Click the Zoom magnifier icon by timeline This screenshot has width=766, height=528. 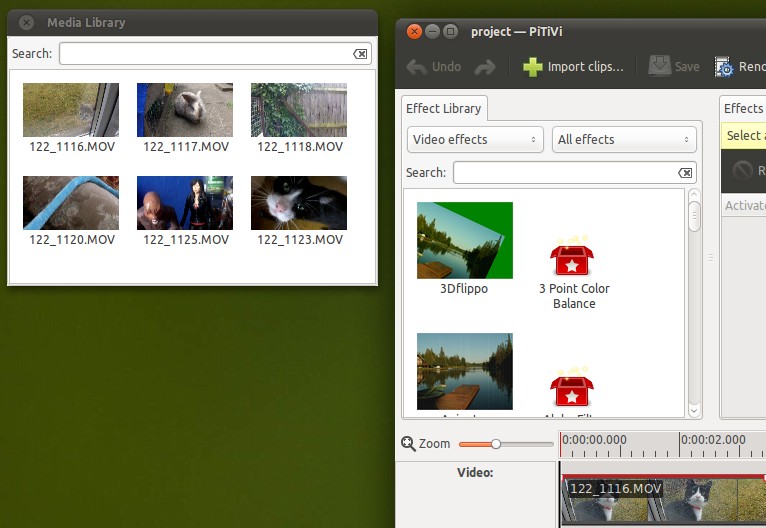408,444
